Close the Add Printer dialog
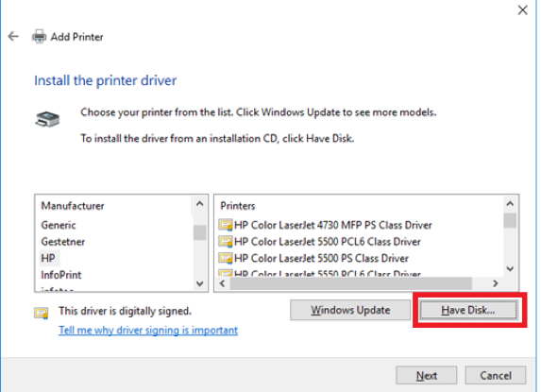 523,10
